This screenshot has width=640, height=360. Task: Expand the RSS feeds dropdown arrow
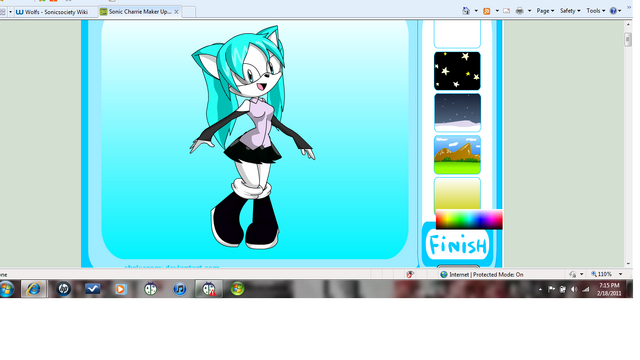click(497, 11)
